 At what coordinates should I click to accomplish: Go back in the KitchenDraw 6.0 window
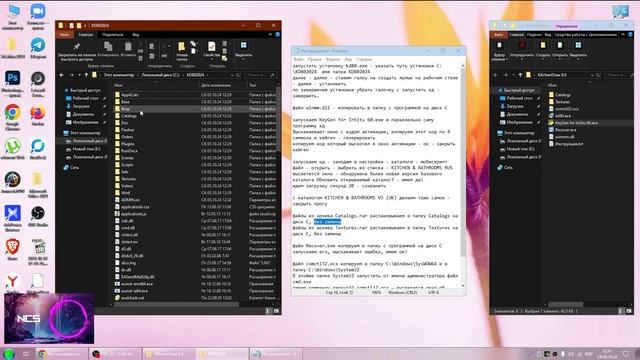(x=496, y=75)
